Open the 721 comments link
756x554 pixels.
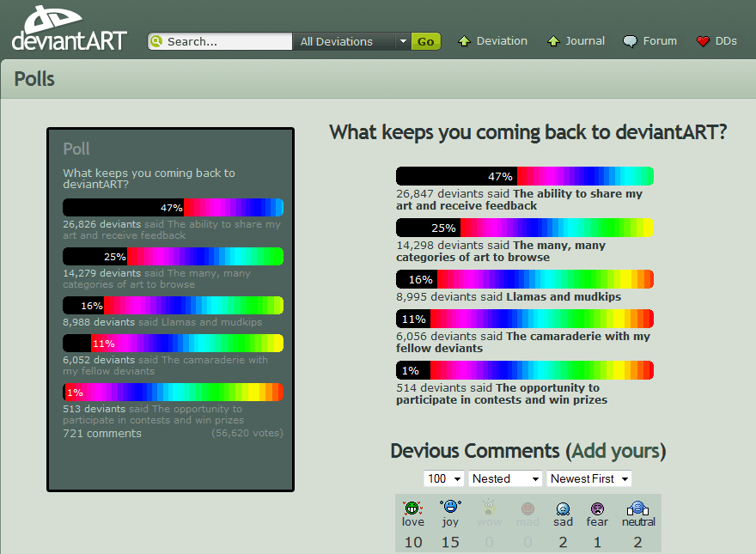102,434
